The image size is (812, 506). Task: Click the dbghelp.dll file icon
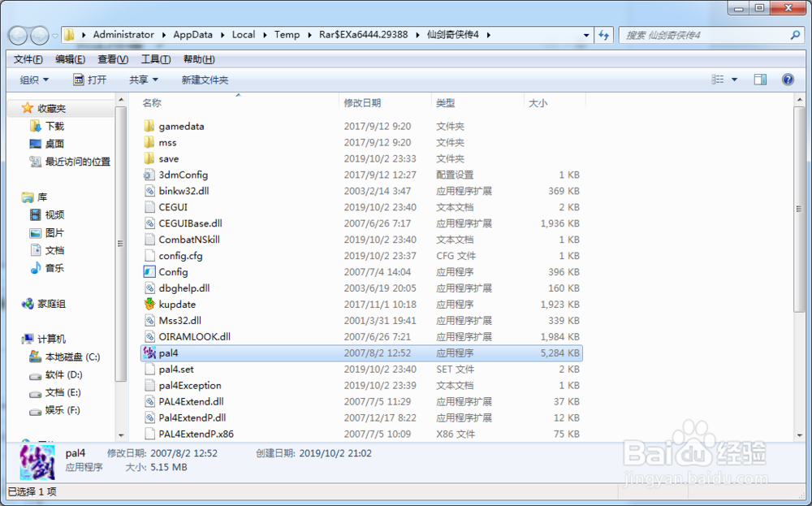point(149,288)
